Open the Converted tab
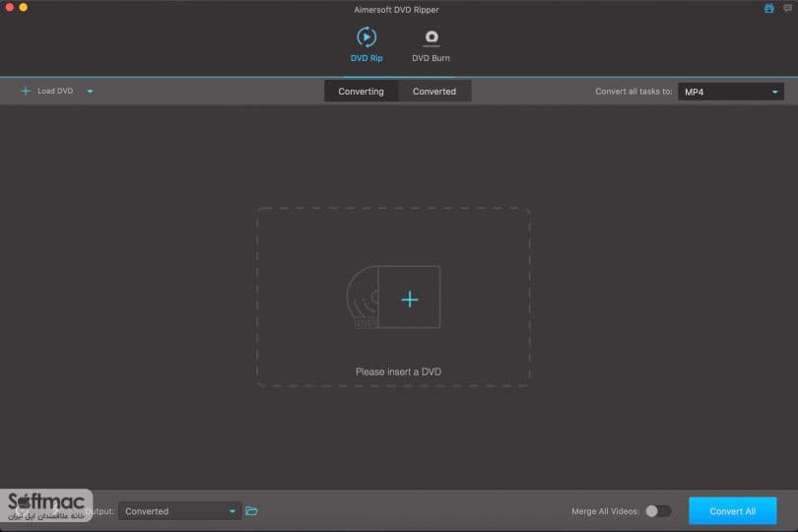The image size is (798, 532). point(434,91)
